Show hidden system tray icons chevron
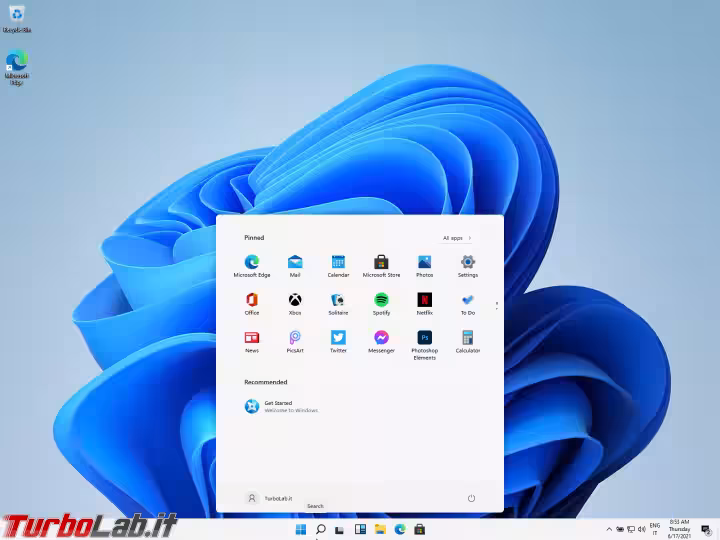720x540 pixels. 609,529
